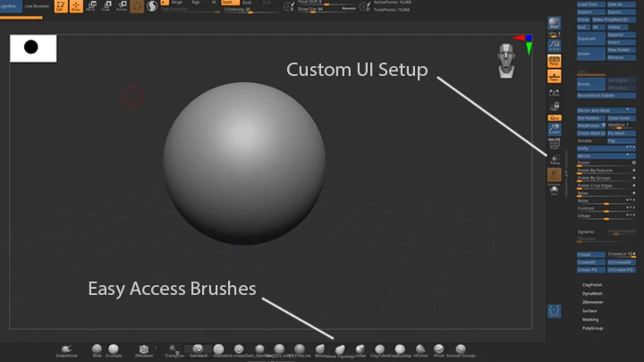Image resolution: width=644 pixels, height=362 pixels.
Task: Select the Move Topological brush
Action: 340,352
